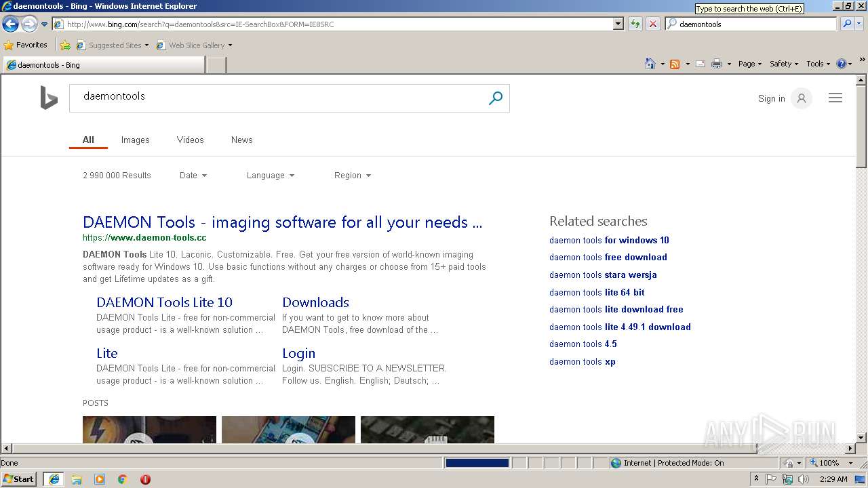Viewport: 868px width, 488px height.
Task: Click the user profile avatar icon
Action: 802,98
